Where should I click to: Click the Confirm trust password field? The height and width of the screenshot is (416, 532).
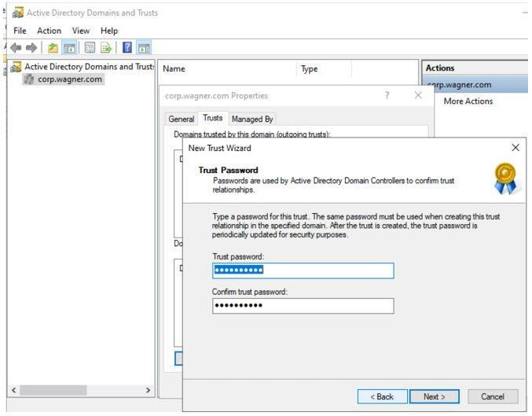[303, 306]
